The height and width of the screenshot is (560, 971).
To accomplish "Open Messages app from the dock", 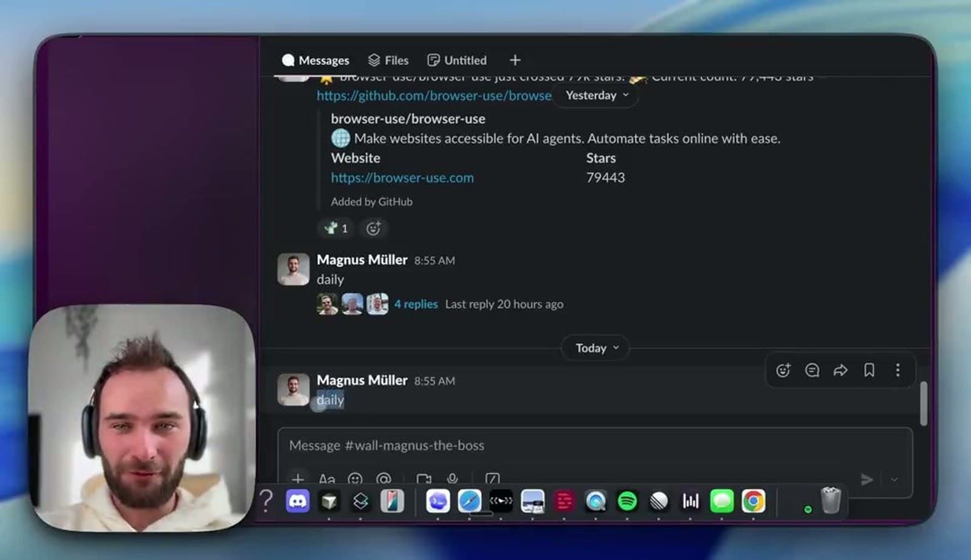I will coord(722,501).
